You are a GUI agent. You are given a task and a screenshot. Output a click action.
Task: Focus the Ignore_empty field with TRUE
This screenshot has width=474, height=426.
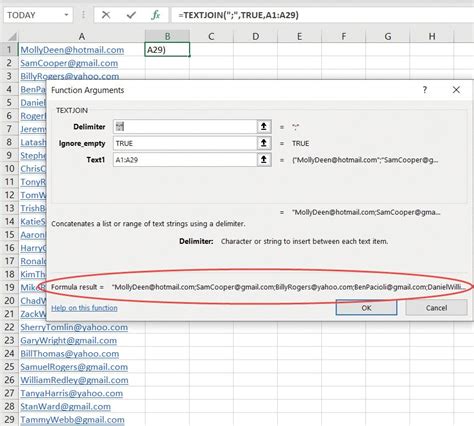tap(185, 143)
